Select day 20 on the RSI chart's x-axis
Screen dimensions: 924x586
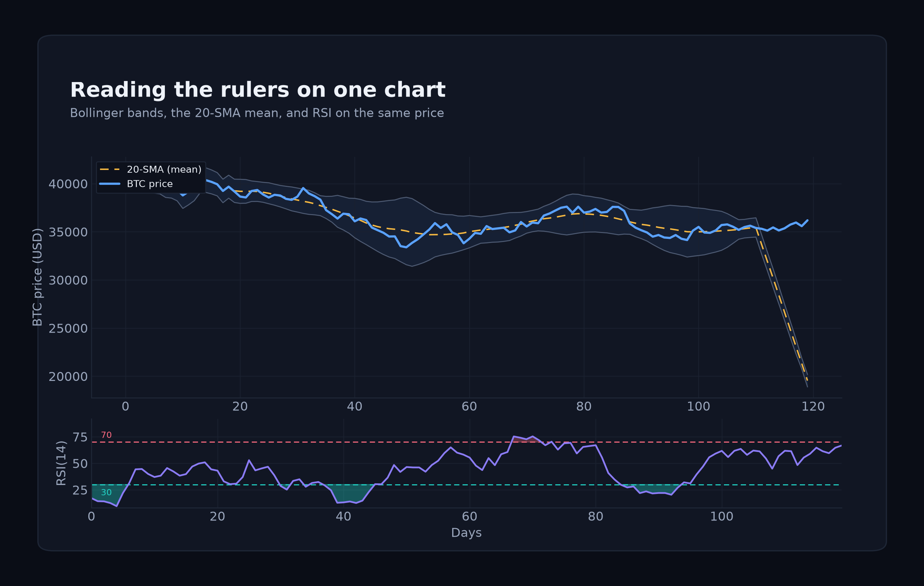(218, 517)
